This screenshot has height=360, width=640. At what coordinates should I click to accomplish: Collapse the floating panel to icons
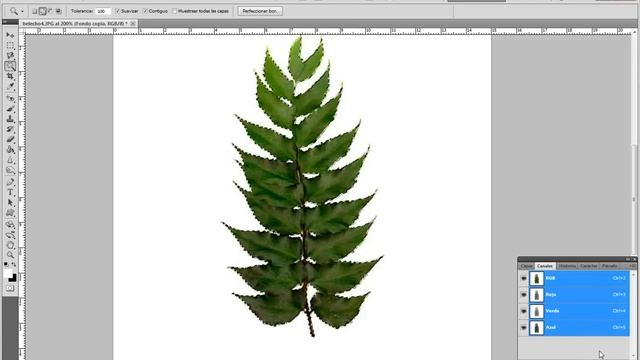click(628, 259)
